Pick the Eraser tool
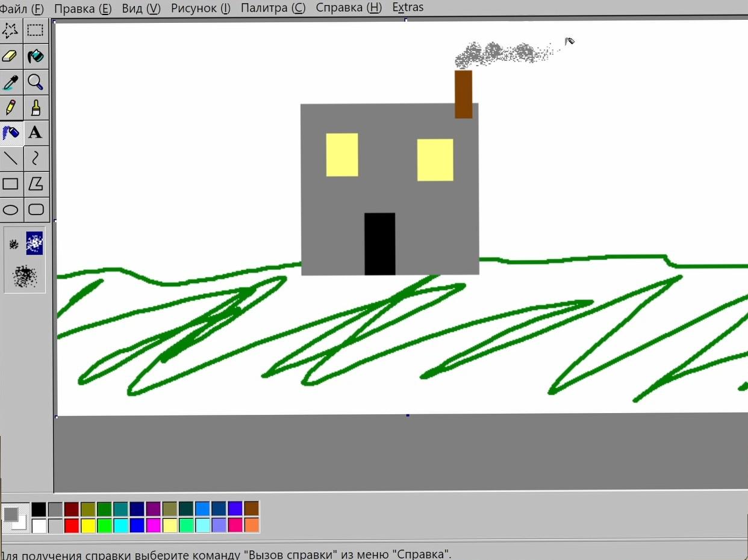The height and width of the screenshot is (560, 748). pyautogui.click(x=11, y=57)
